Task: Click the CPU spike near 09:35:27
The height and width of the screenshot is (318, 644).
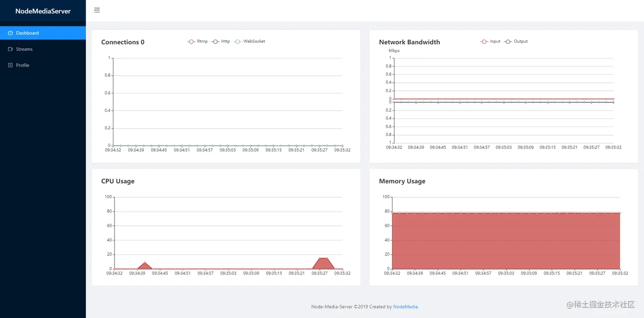Action: [x=323, y=263]
